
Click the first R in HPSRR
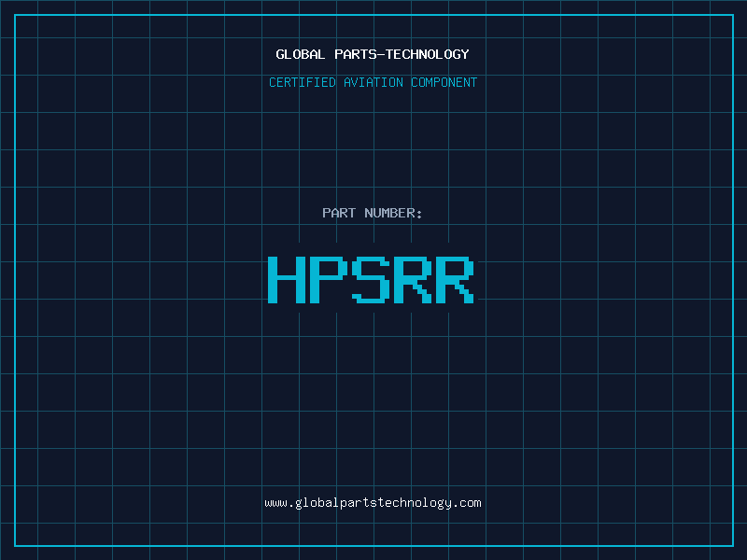[x=414, y=280]
